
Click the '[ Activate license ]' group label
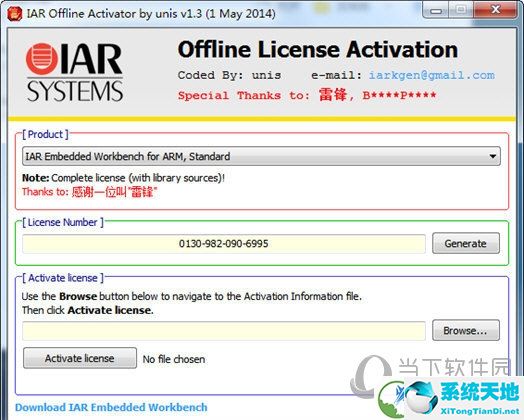click(x=63, y=278)
